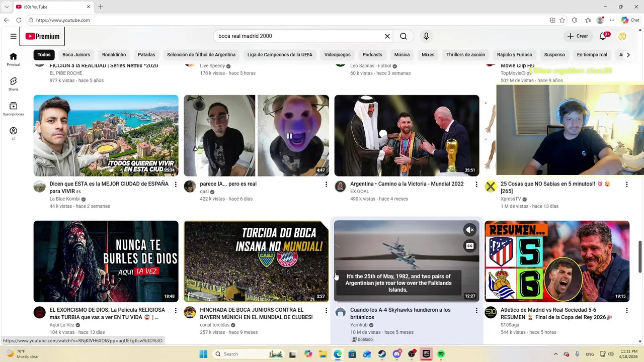This screenshot has height=362, width=644.
Task: Open Spotify from the taskbar
Action: [441, 354]
